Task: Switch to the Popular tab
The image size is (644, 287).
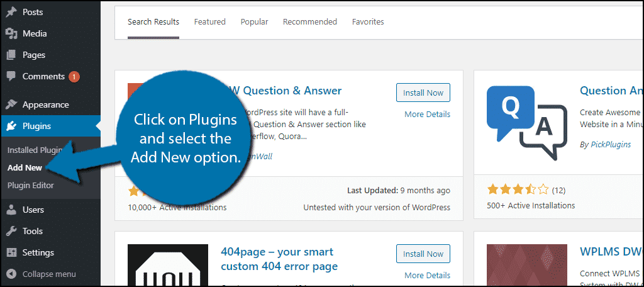Action: [254, 22]
